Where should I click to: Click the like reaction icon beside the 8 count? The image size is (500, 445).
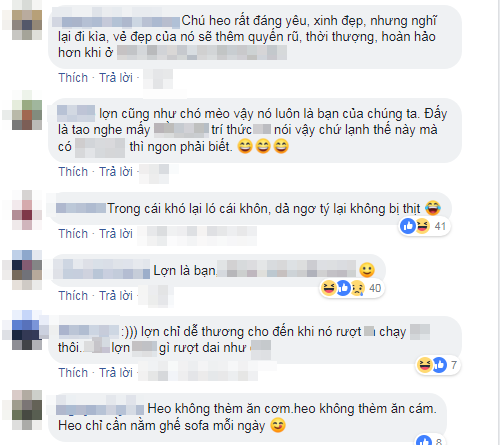point(424,441)
